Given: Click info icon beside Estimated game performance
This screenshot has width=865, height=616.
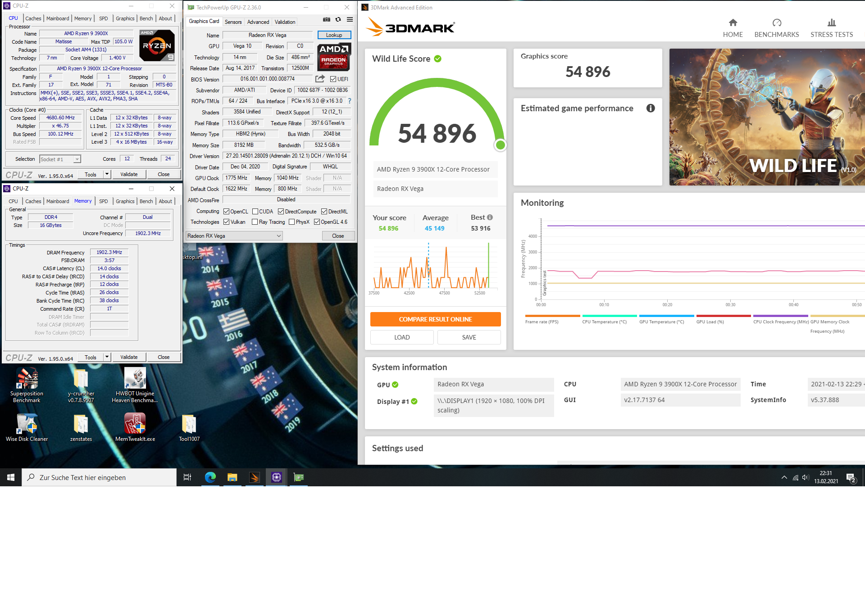Looking at the screenshot, I should (x=651, y=108).
